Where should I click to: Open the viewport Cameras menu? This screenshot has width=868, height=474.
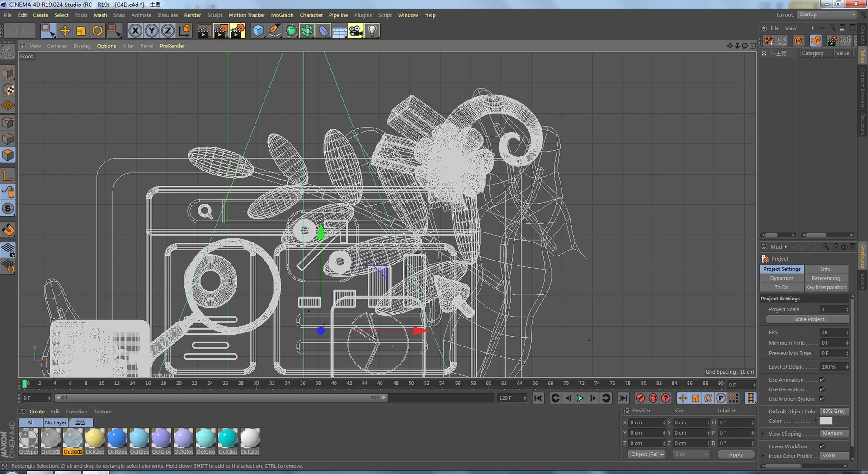click(x=57, y=46)
